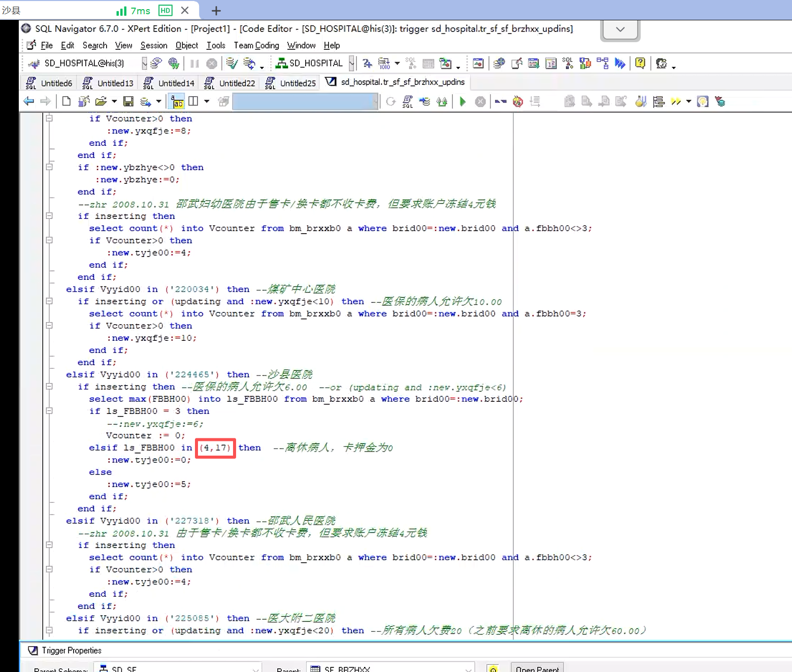The height and width of the screenshot is (672, 792).
Task: Open the SD_HOSPITAL schema dropdown
Action: pyautogui.click(x=351, y=63)
